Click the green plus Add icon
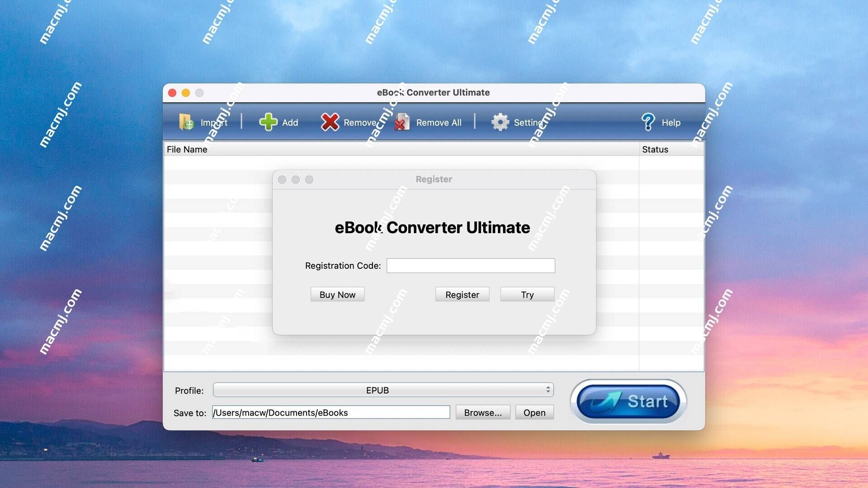Image resolution: width=868 pixels, height=488 pixels. pyautogui.click(x=268, y=122)
